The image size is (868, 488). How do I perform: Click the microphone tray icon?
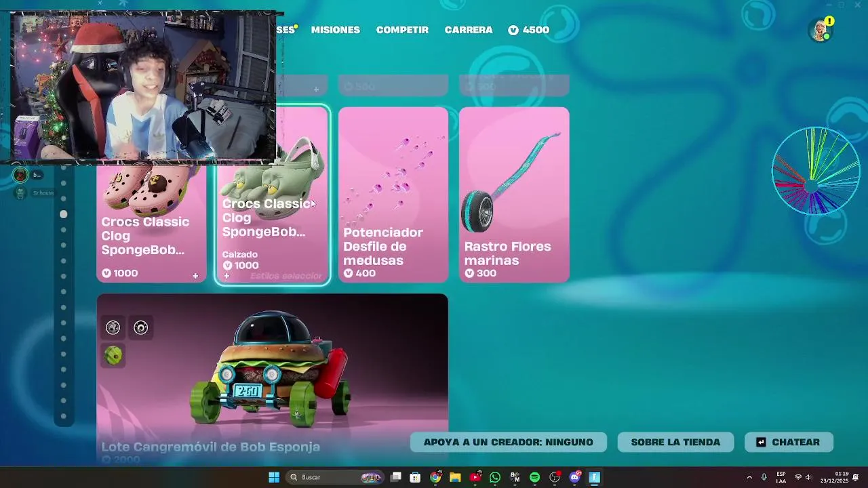coord(764,477)
